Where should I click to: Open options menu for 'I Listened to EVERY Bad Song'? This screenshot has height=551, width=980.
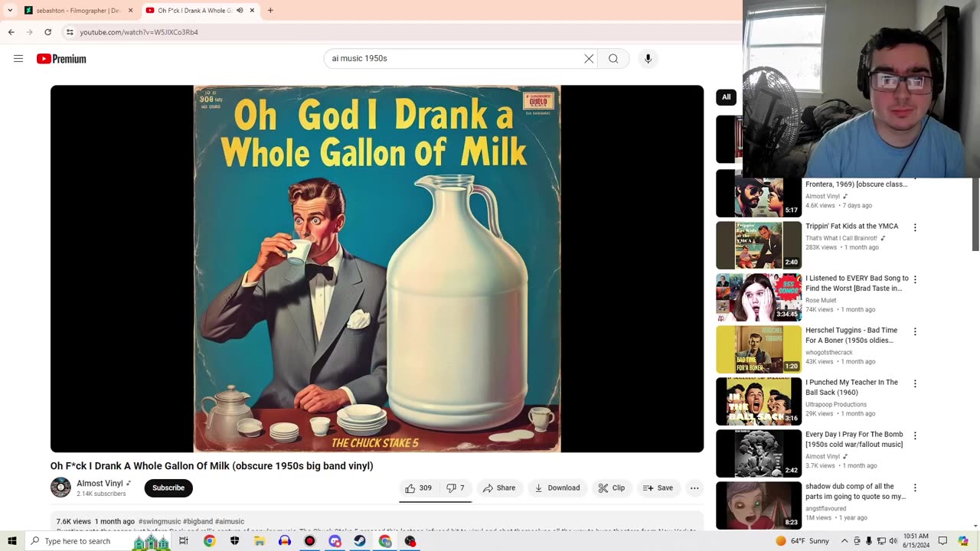click(914, 279)
